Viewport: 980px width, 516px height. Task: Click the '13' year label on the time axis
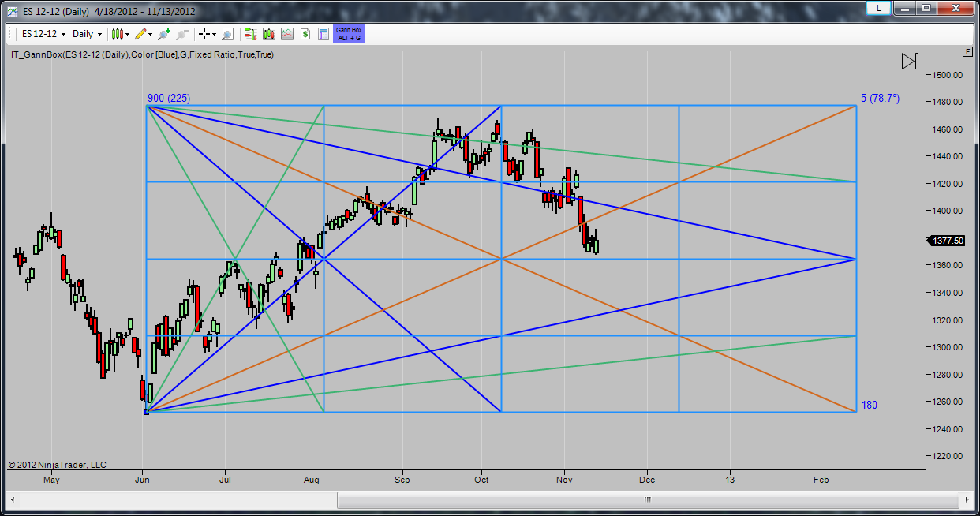click(x=730, y=479)
